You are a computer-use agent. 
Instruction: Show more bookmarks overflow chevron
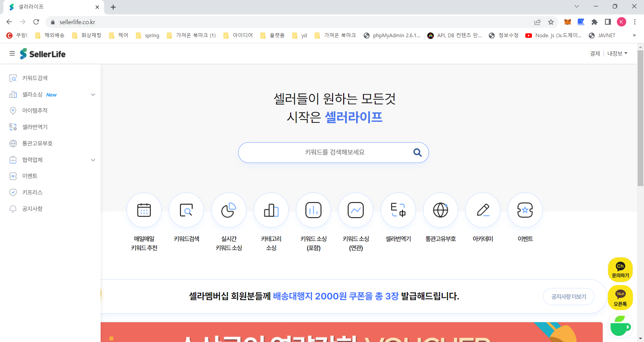coord(634,36)
